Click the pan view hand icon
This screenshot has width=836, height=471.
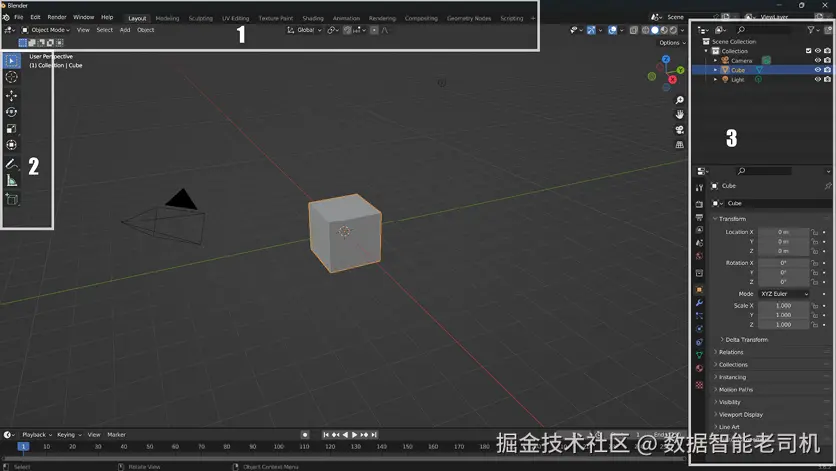pyautogui.click(x=679, y=115)
